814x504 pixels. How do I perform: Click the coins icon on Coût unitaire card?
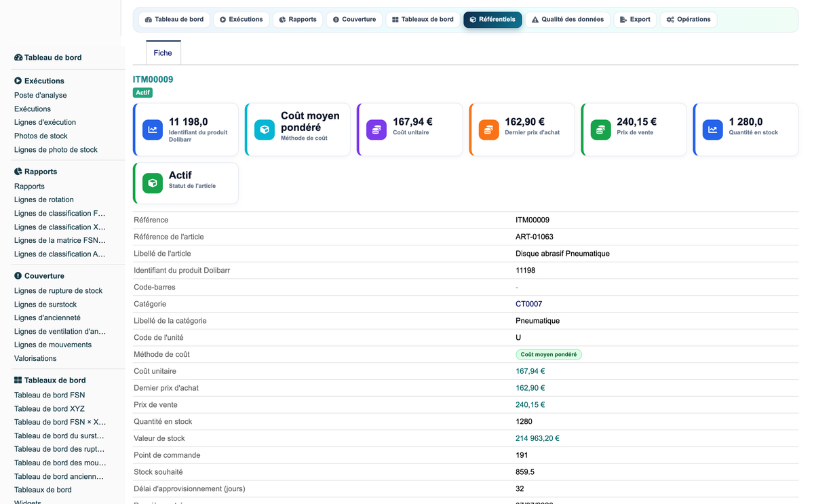point(376,130)
